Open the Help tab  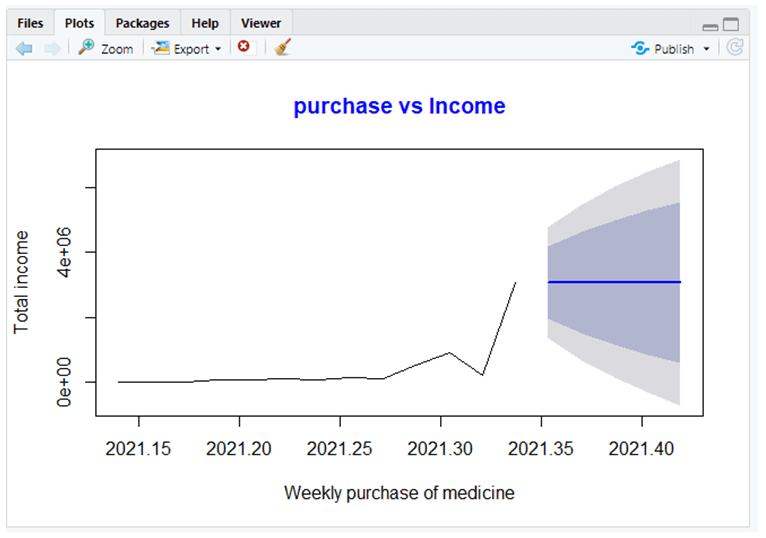point(205,23)
